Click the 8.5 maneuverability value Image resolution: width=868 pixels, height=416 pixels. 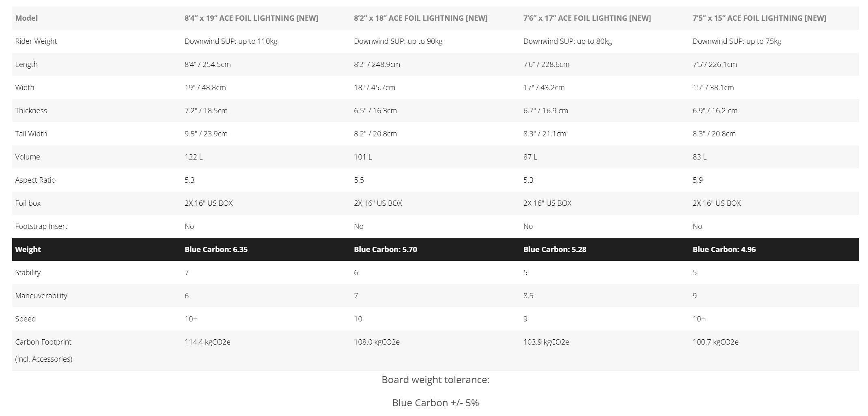[528, 295]
